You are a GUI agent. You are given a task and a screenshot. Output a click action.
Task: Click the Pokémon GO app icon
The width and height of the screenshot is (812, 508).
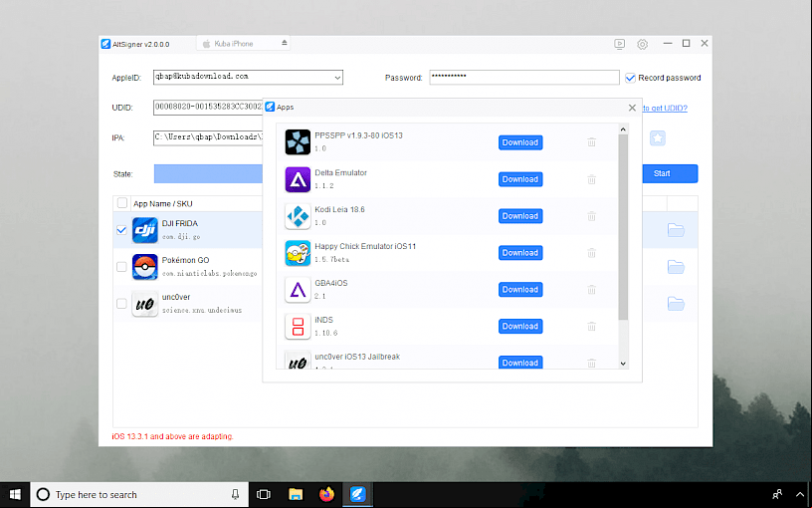click(x=145, y=267)
